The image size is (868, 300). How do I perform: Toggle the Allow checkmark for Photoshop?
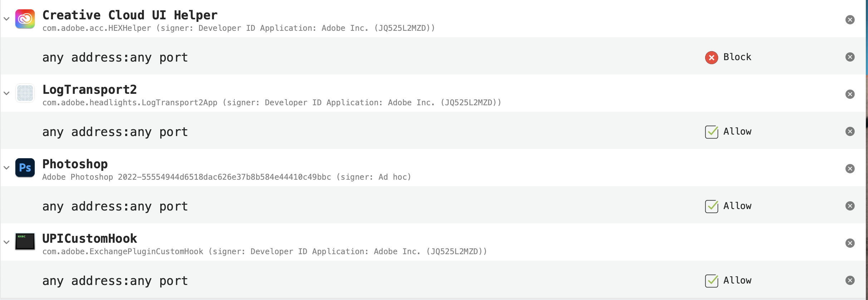[x=712, y=206]
